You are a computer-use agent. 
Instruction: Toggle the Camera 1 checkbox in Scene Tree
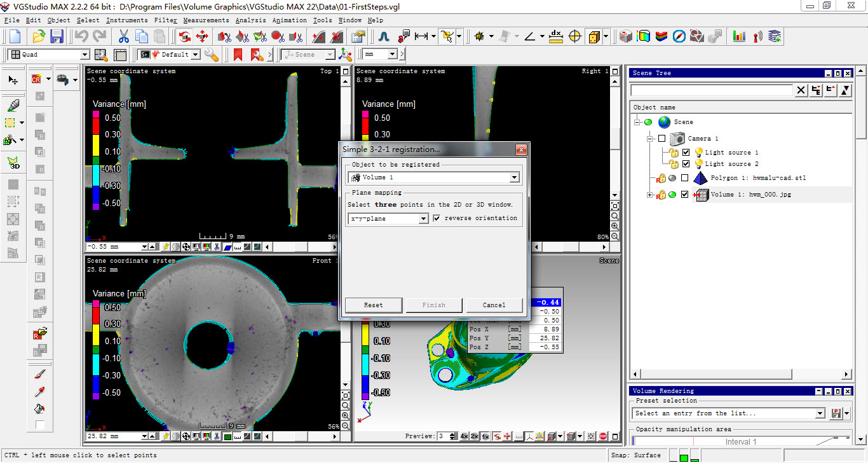pos(661,138)
